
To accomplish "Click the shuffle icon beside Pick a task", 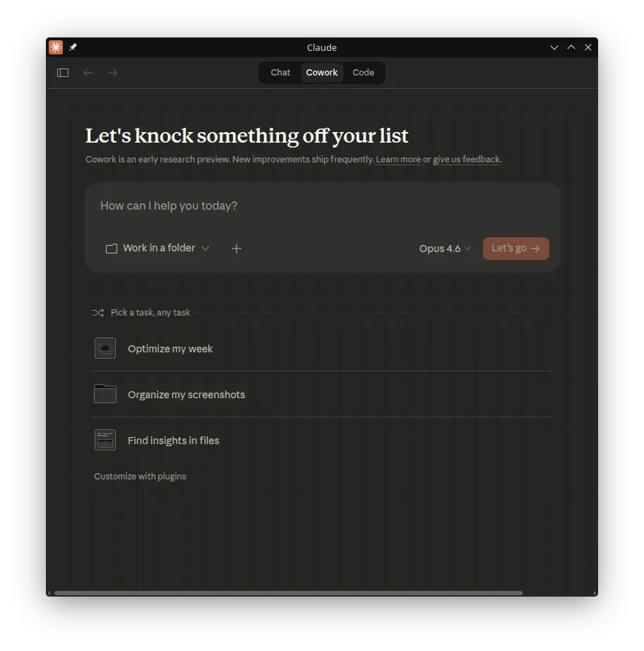I will click(x=98, y=312).
